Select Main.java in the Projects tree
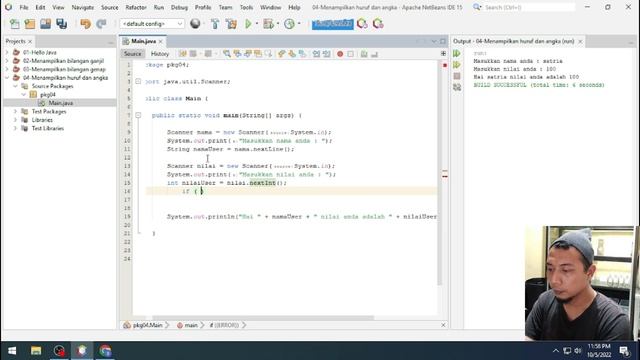Image resolution: width=640 pixels, height=360 pixels. coord(61,103)
